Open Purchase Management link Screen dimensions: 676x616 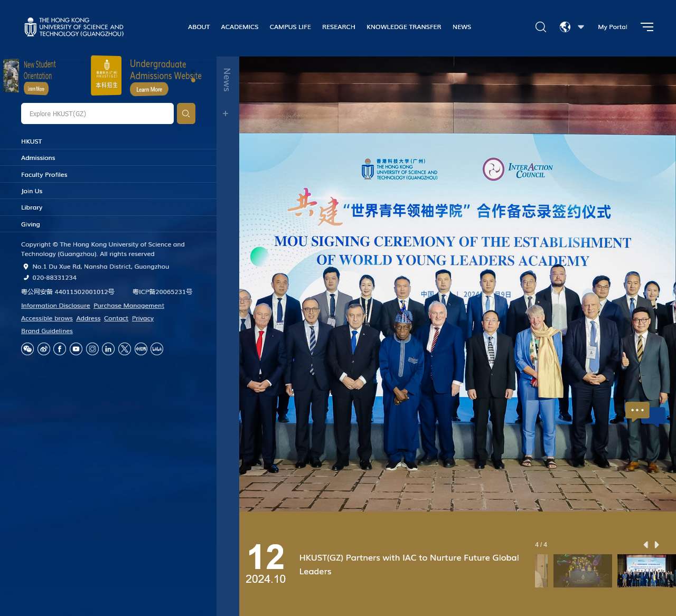pos(129,306)
